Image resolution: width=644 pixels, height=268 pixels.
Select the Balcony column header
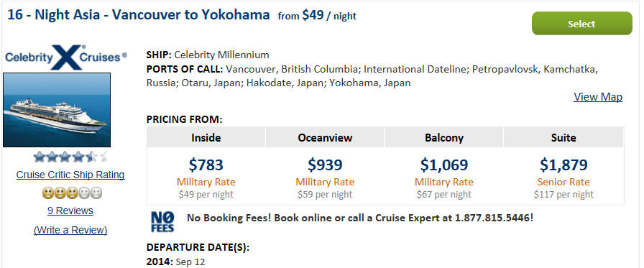click(x=444, y=137)
